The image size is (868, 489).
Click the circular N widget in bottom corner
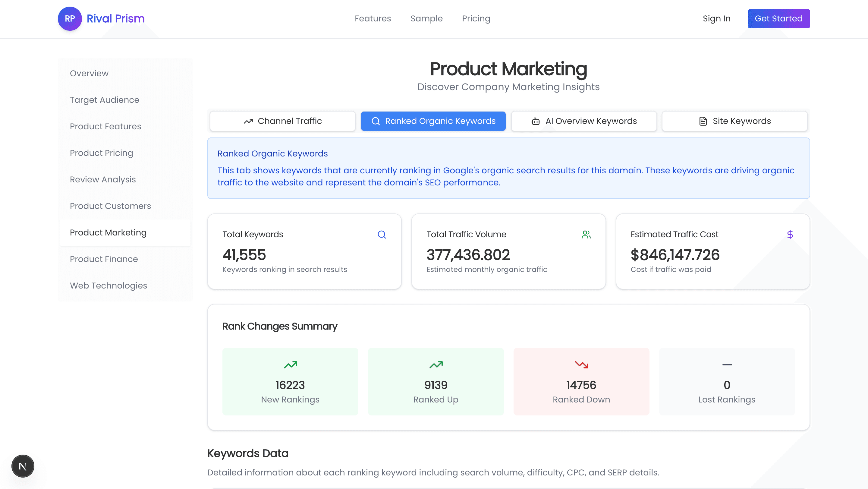pyautogui.click(x=23, y=466)
